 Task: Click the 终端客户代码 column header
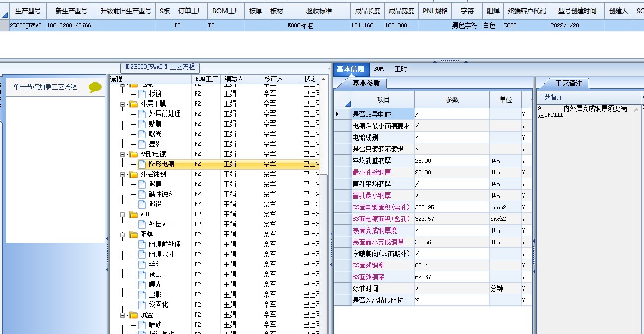click(x=527, y=11)
